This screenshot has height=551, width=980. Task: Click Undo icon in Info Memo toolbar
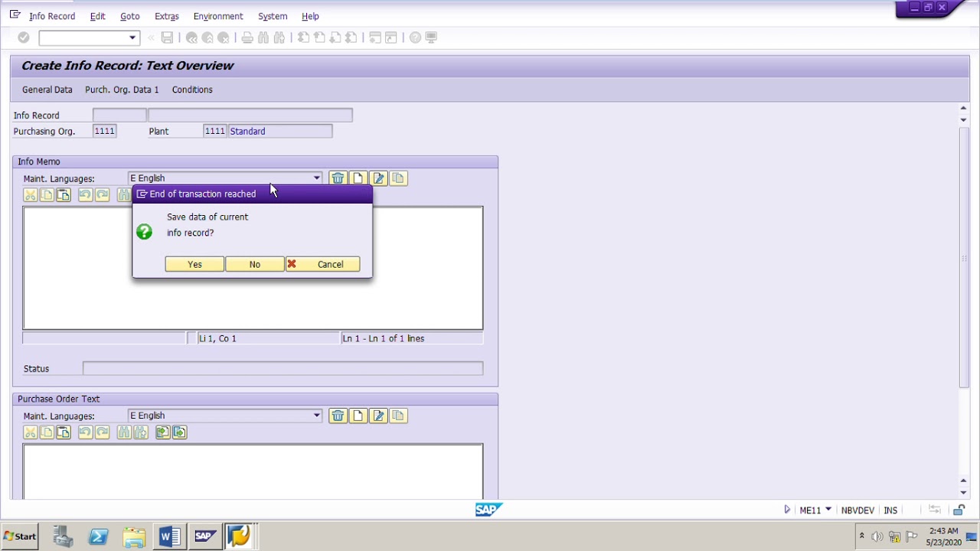coord(85,195)
